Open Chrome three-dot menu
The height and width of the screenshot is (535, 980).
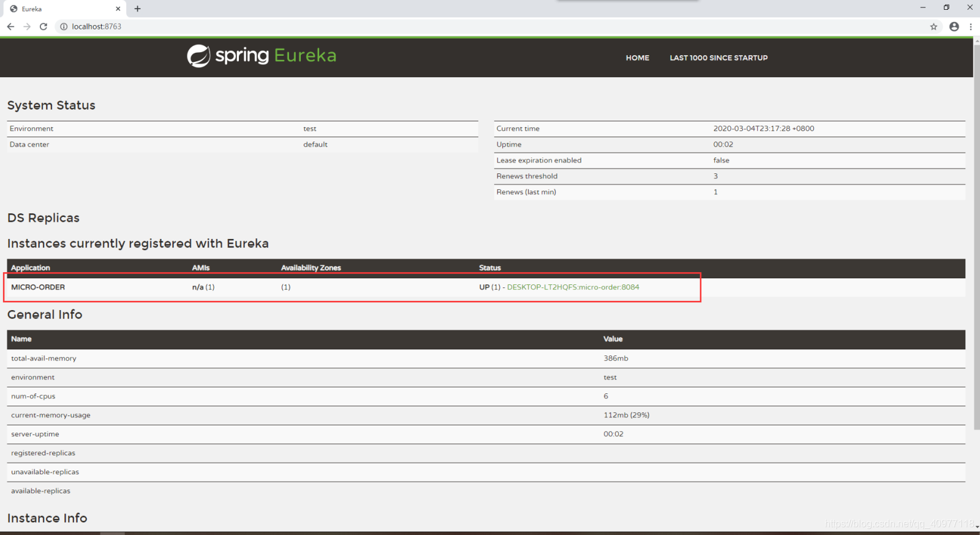[971, 26]
